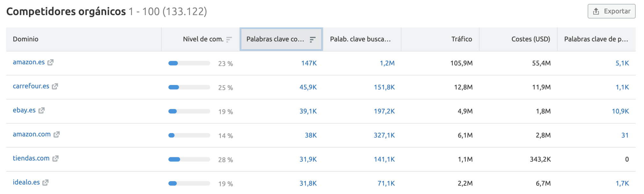Click sort icon in Palabras clave co... header
This screenshot has width=644, height=194.
click(x=312, y=39)
